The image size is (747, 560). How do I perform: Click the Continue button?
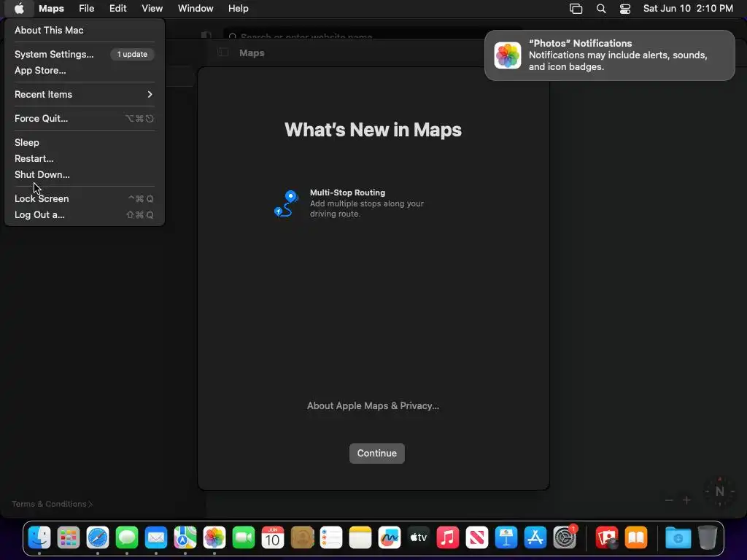[377, 454]
